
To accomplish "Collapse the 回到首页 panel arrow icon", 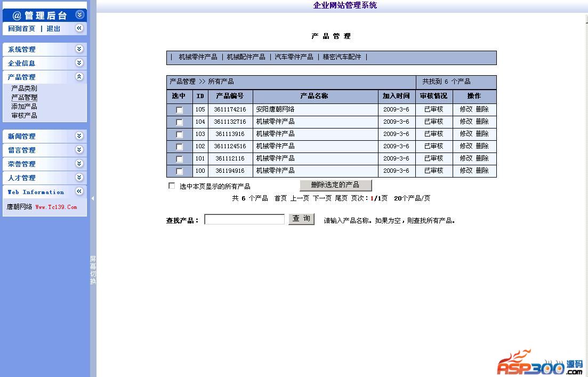I will pos(79,28).
